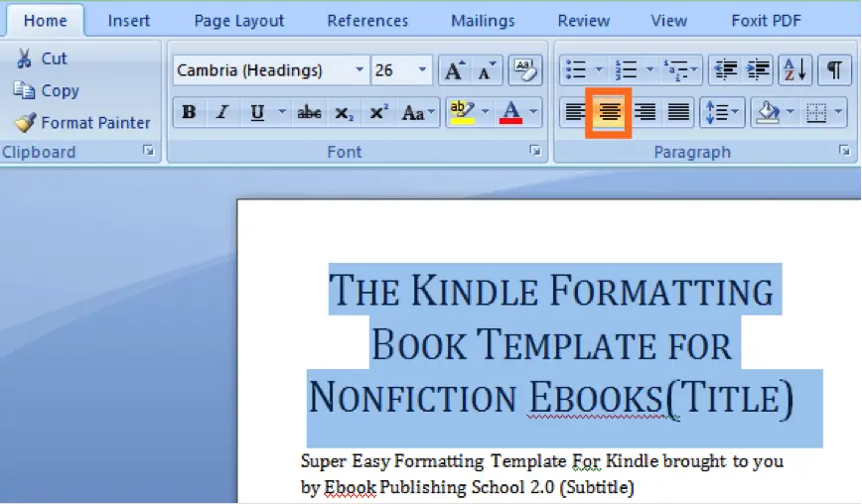Screen dimensions: 862x504
Task: Open the View tab
Action: pos(669,21)
